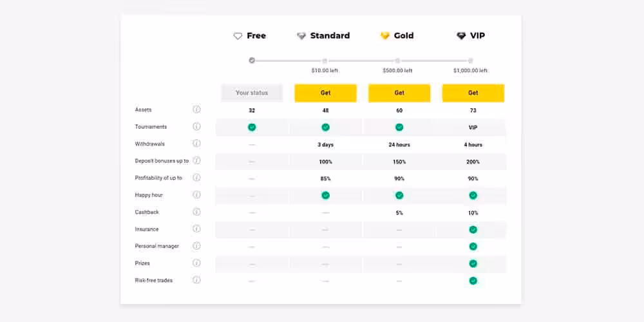Click the info icon beside Tournaments
Image resolution: width=644 pixels, height=322 pixels.
[x=196, y=127]
